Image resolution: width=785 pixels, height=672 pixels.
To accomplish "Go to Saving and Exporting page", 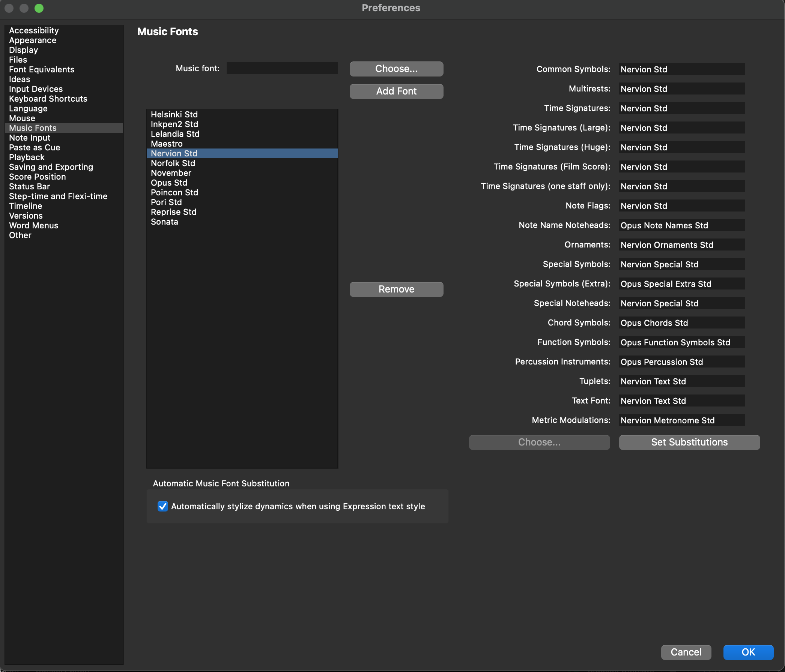I will click(x=64, y=167).
